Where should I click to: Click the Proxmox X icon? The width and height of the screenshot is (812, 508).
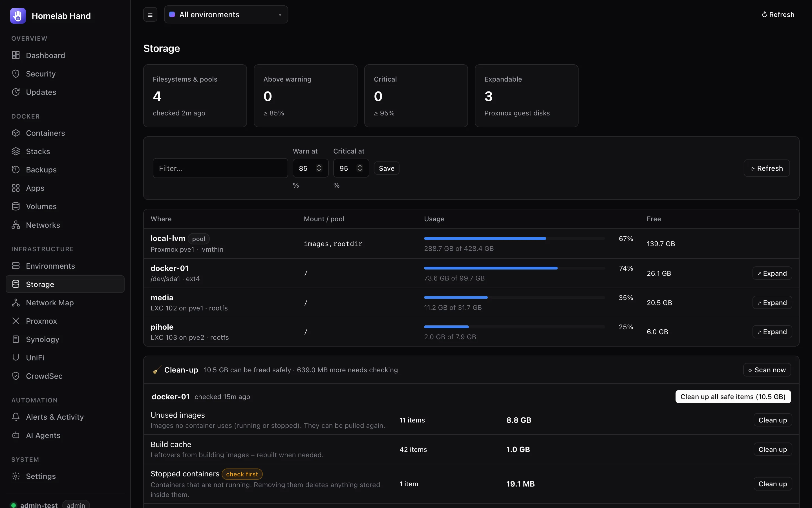tap(16, 321)
